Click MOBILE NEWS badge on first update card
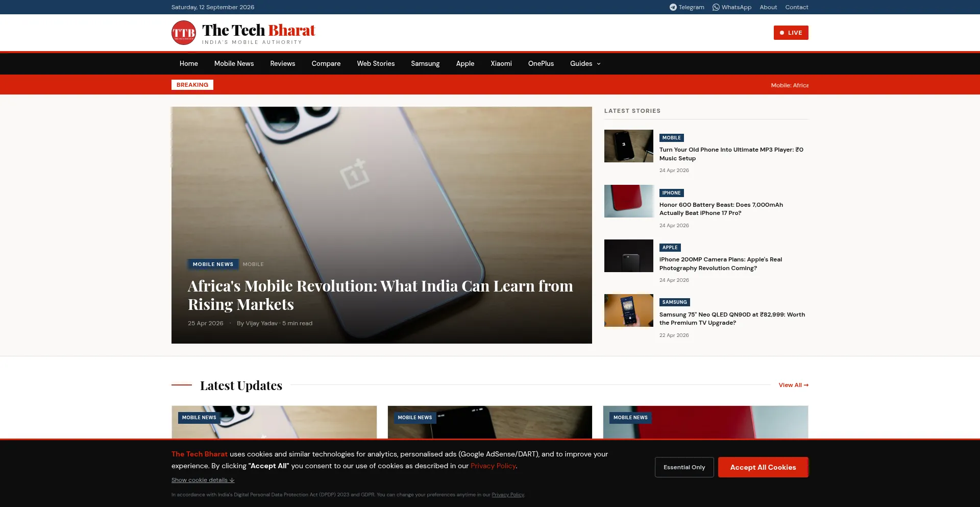 [x=199, y=418]
